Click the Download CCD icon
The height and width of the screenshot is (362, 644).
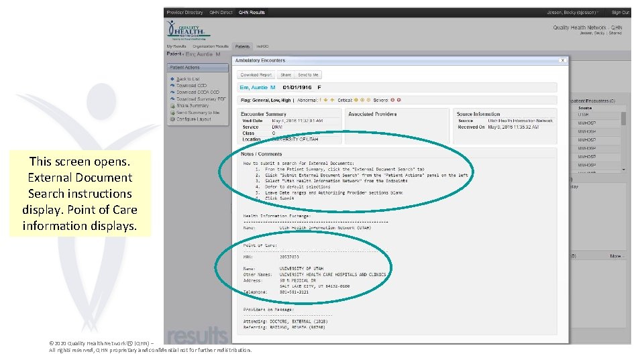[x=172, y=85]
